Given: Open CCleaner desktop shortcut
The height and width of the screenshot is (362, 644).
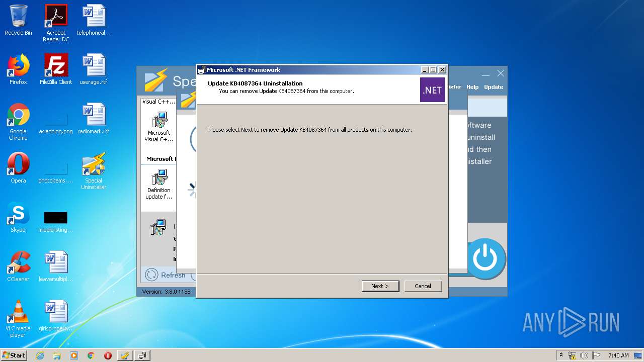Looking at the screenshot, I should (18, 266).
